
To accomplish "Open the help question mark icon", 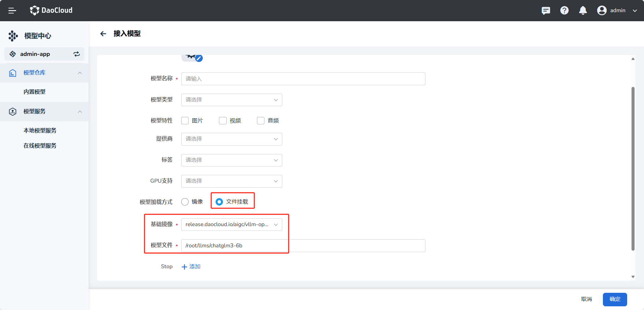I will coord(565,10).
